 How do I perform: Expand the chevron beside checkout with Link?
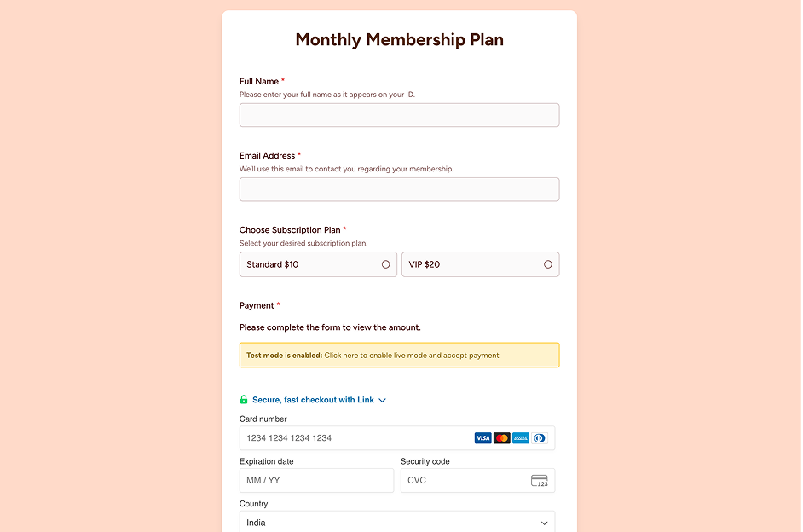coord(383,400)
